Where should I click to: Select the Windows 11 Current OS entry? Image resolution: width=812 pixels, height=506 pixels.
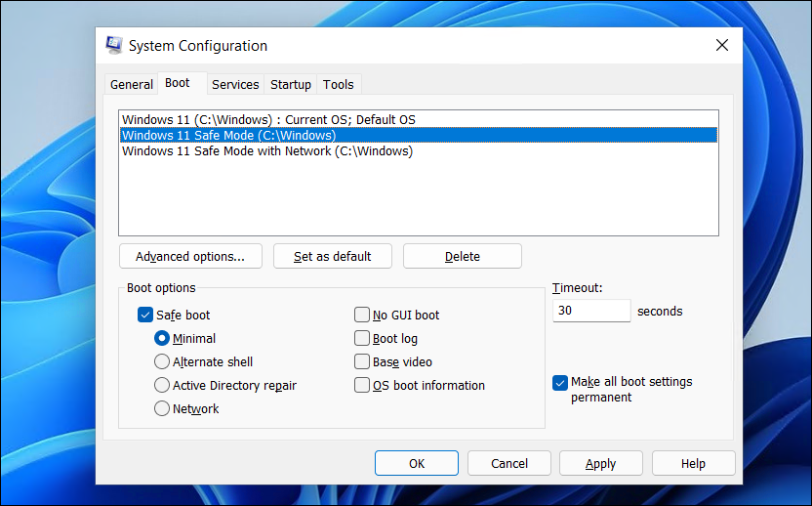pyautogui.click(x=268, y=120)
